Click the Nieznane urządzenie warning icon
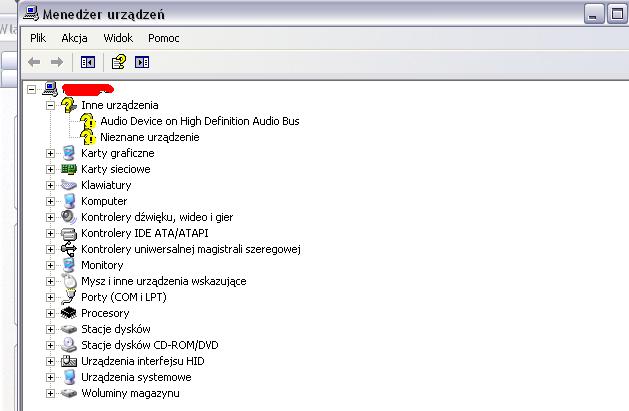Image resolution: width=629 pixels, height=411 pixels. tap(88, 137)
